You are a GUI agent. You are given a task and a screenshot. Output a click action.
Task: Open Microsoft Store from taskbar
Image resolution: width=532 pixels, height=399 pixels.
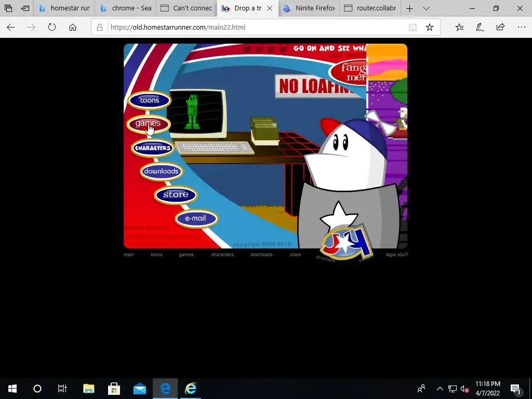point(114,389)
